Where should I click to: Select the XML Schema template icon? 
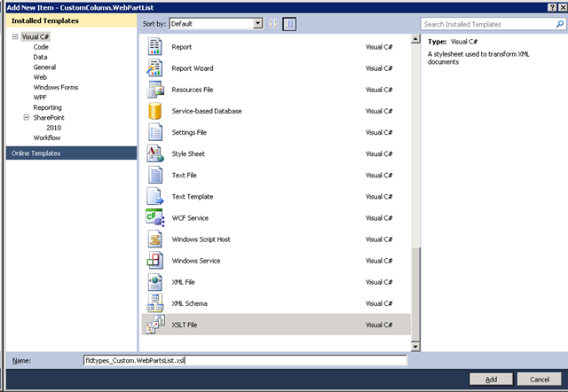154,303
